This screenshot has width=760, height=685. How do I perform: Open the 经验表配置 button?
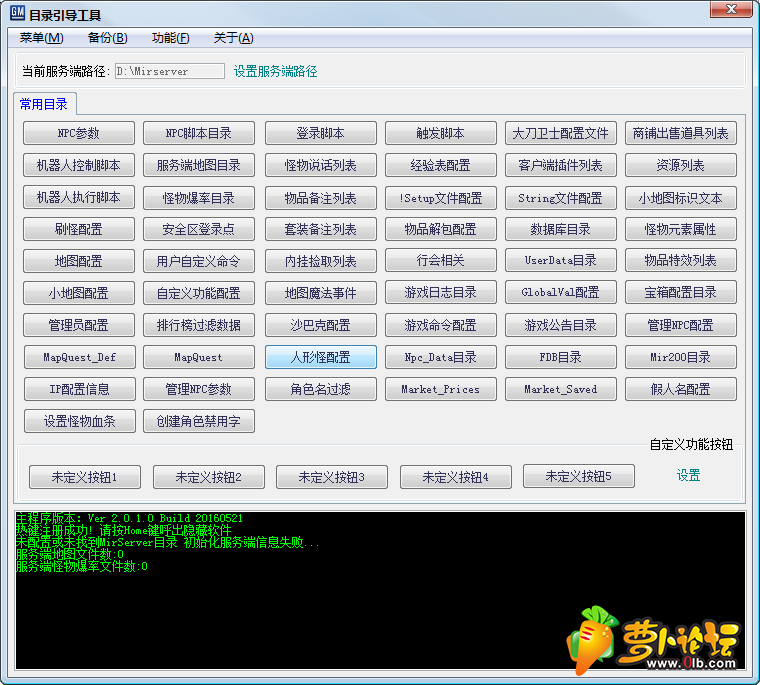tap(441, 165)
